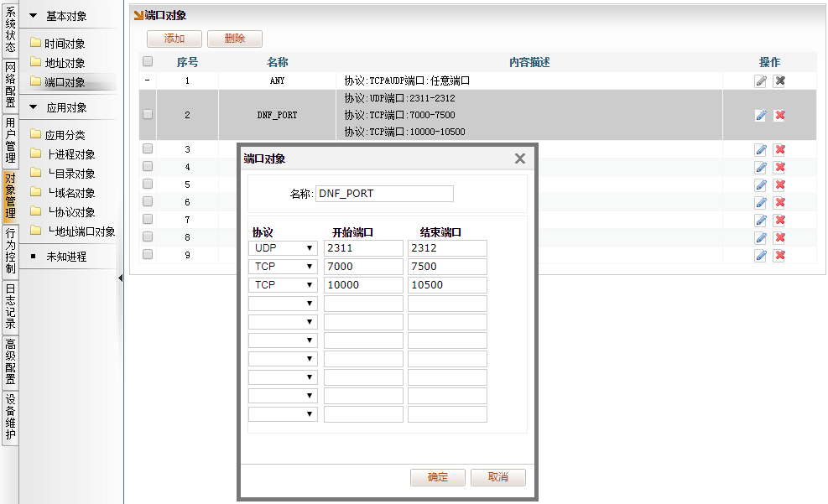Close the 端口对象 dialog with X
The height and width of the screenshot is (504, 828).
(x=520, y=158)
